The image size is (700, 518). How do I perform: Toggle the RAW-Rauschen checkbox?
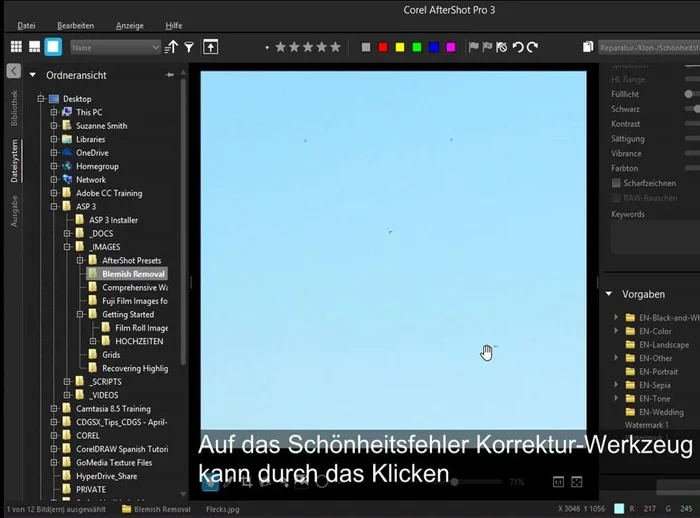[616, 198]
